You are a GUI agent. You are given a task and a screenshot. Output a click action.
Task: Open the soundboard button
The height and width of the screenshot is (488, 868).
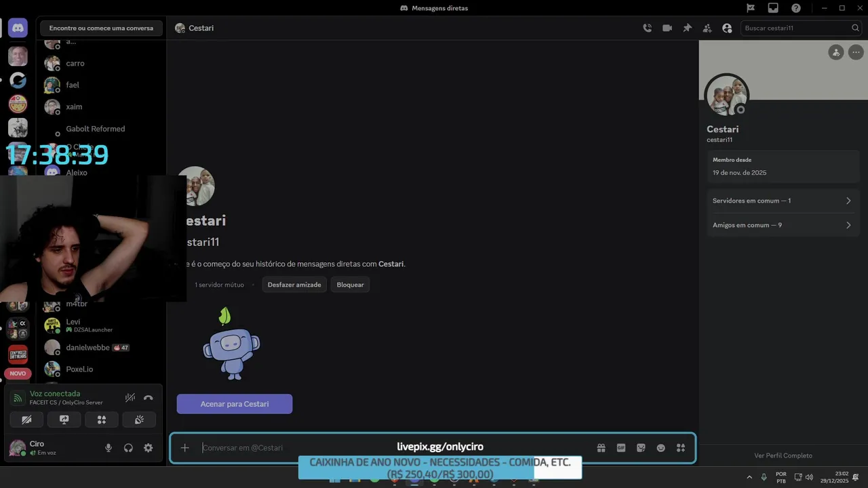coord(139,420)
